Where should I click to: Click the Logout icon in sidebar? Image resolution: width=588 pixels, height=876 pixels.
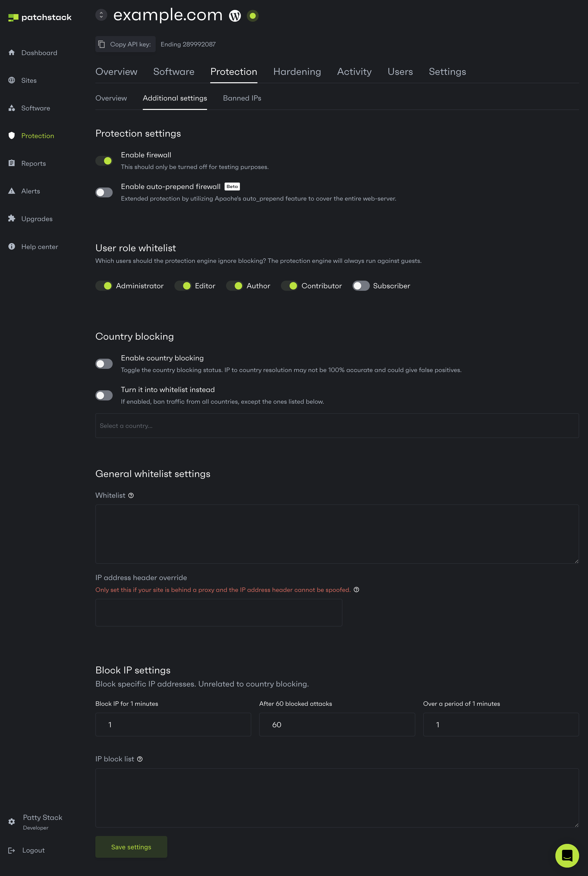point(12,851)
